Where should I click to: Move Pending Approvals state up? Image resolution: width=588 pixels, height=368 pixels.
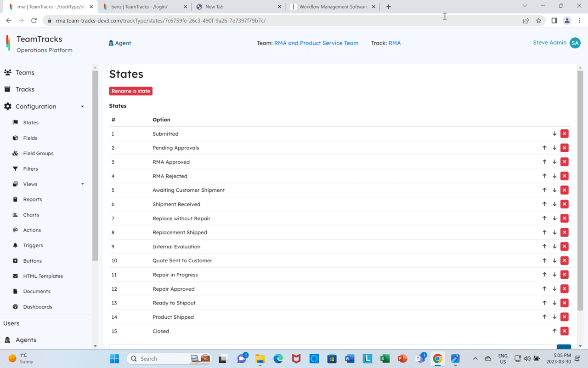(x=544, y=148)
